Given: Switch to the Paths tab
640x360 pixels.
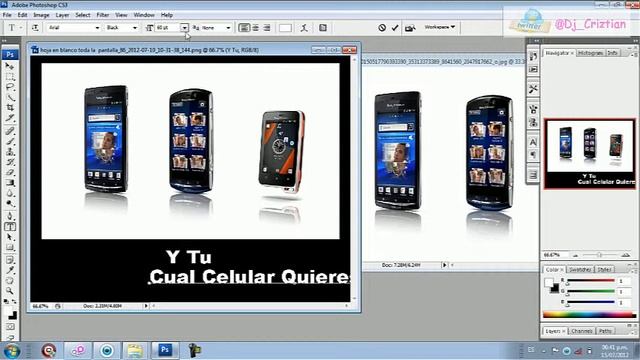Looking at the screenshot, I should coord(605,331).
